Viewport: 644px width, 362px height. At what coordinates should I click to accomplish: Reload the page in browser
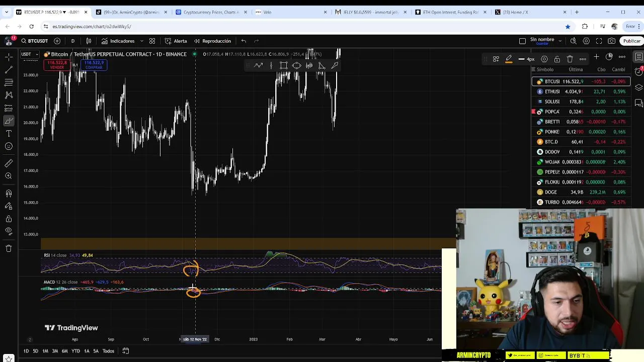coord(31,26)
